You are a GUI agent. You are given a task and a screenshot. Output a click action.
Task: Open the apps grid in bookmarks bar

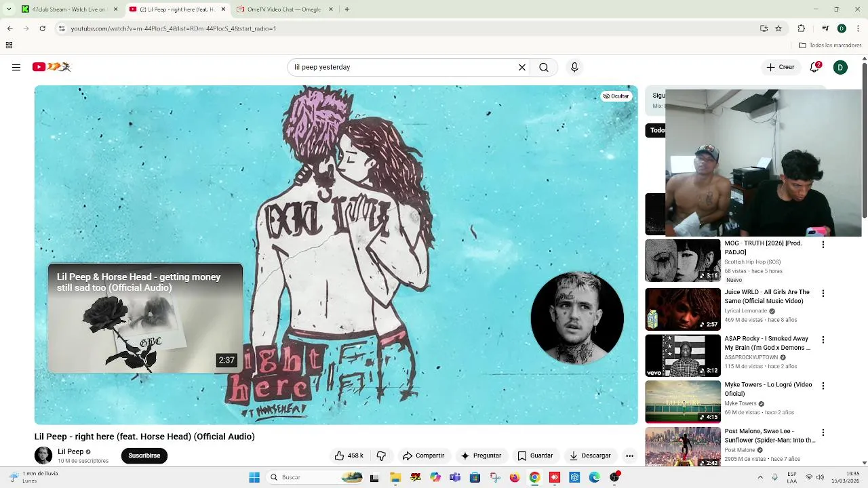pos(9,45)
